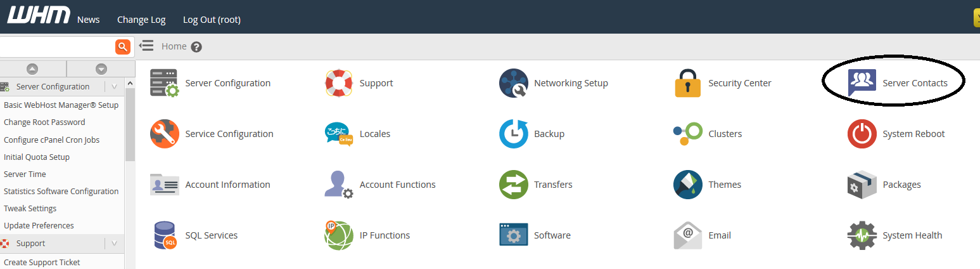This screenshot has height=269, width=980.
Task: Open the Backup clock icon
Action: 513,134
